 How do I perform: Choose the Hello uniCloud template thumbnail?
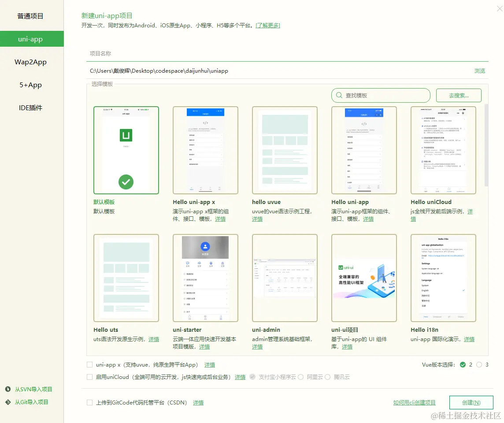click(443, 150)
